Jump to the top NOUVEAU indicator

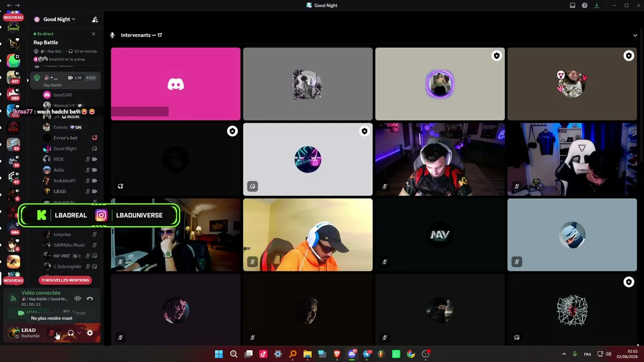13,18
